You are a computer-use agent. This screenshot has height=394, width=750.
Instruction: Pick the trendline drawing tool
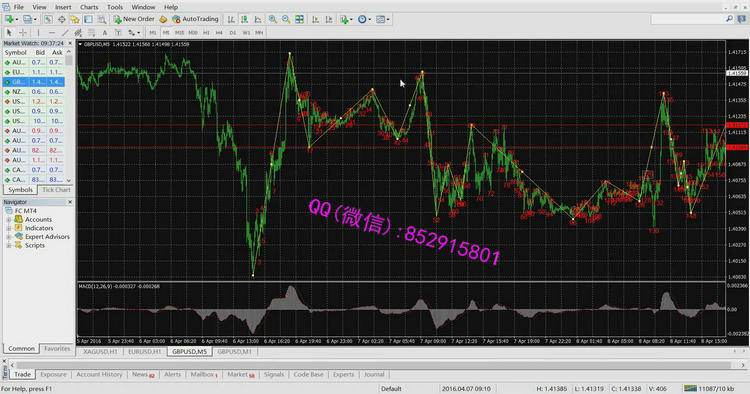[x=65, y=33]
